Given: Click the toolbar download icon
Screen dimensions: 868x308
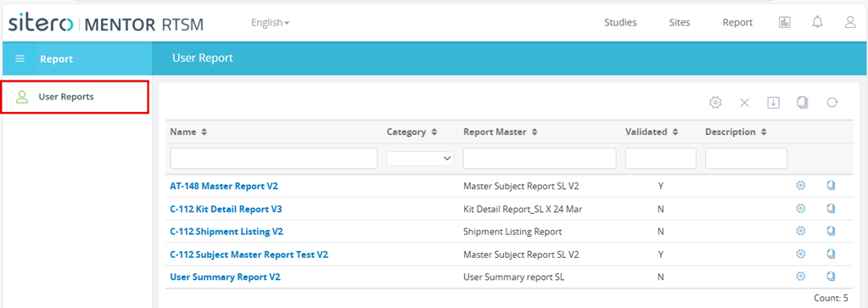Looking at the screenshot, I should pos(773,103).
